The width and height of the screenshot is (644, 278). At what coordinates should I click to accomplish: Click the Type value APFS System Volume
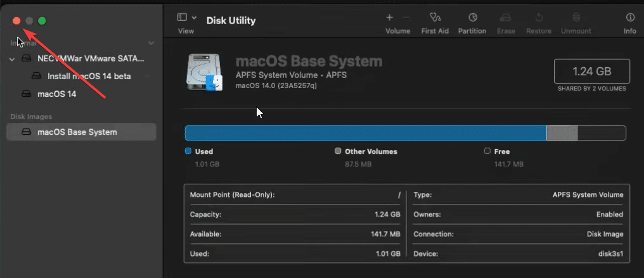click(588, 195)
